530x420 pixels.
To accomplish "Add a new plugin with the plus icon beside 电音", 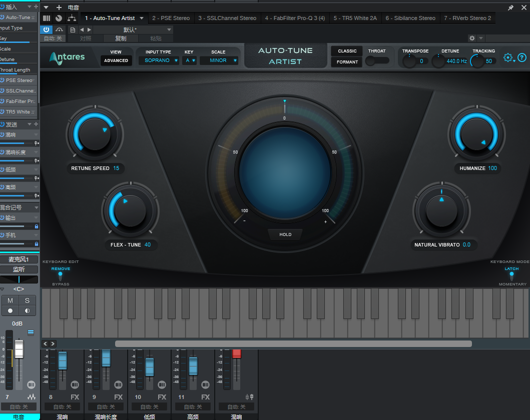I will [x=59, y=7].
